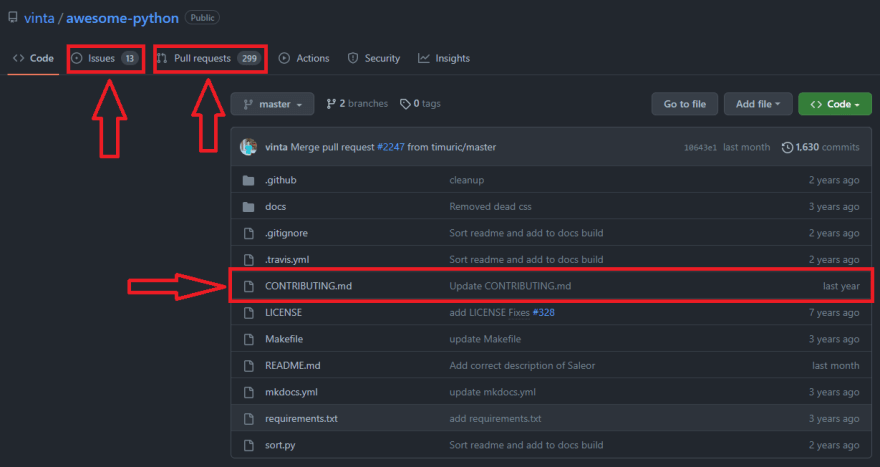Open the LICENSE file
The image size is (880, 467).
[283, 313]
